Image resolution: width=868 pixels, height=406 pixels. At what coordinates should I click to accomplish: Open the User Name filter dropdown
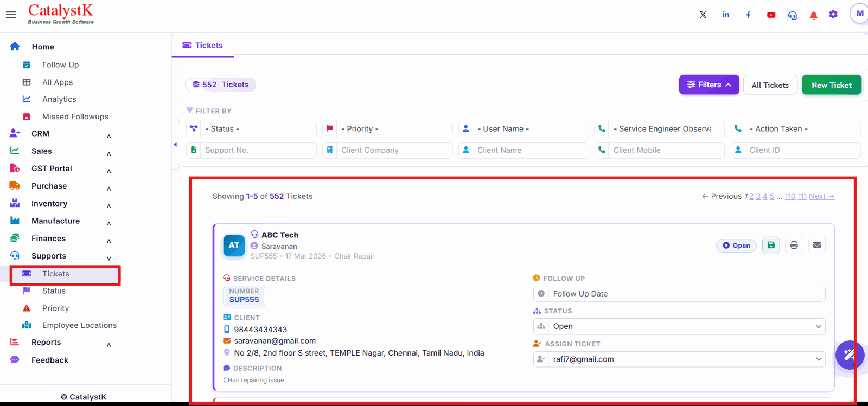coord(524,129)
